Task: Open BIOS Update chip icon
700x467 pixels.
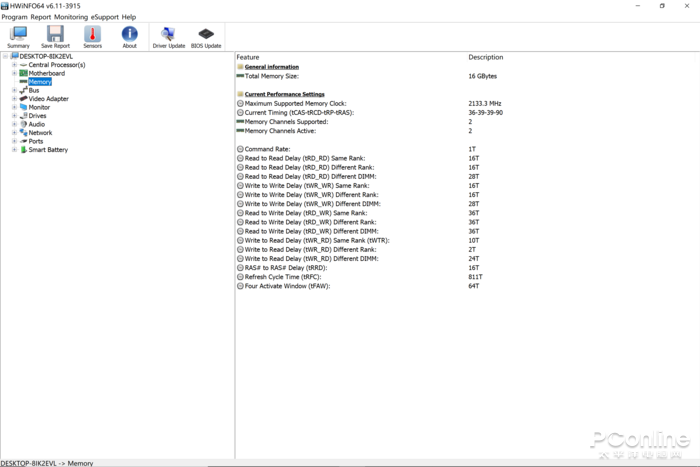Action: [206, 36]
